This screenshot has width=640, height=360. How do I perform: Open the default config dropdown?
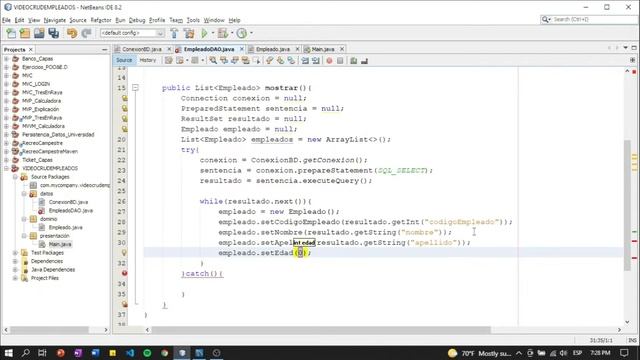point(132,33)
